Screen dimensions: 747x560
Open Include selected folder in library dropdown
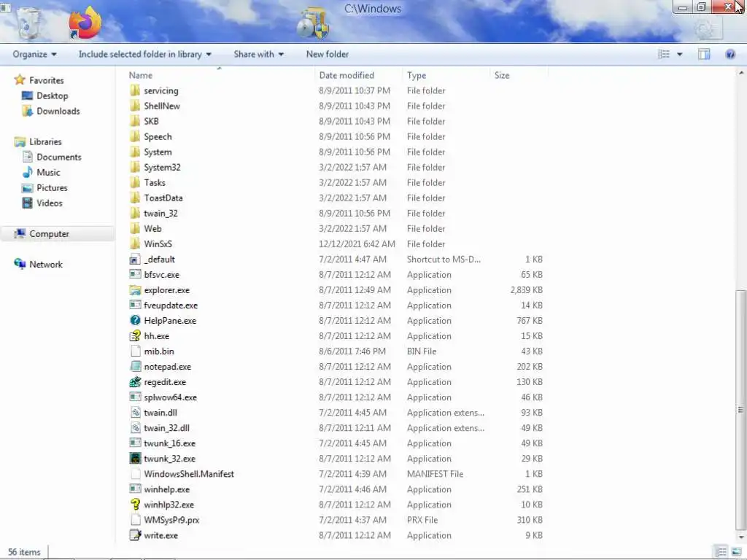coord(145,54)
